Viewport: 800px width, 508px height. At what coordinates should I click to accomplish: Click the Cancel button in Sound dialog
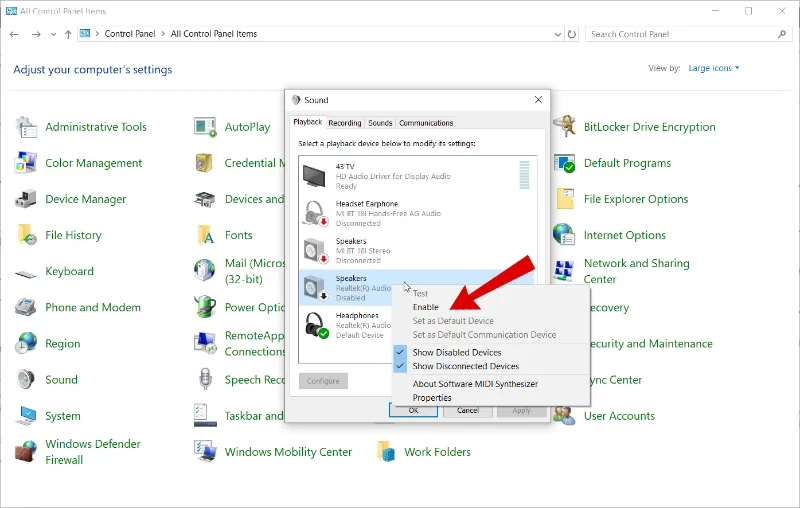point(467,410)
